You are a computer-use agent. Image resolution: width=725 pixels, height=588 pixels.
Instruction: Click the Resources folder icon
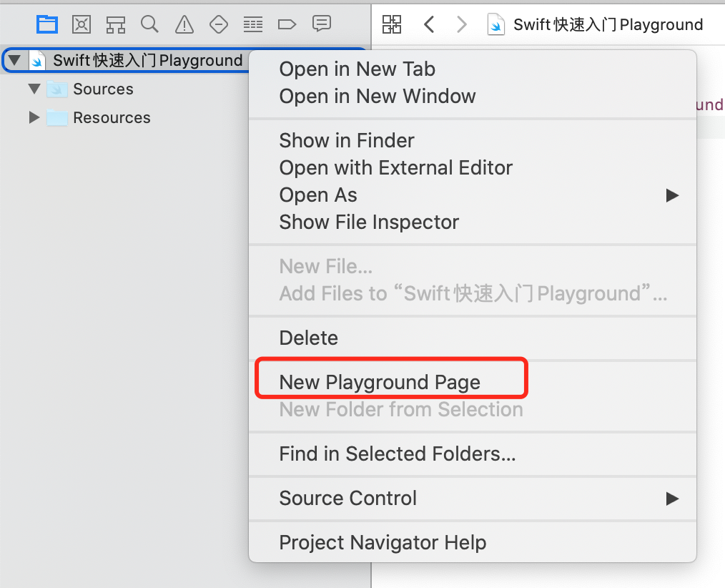[x=57, y=117]
